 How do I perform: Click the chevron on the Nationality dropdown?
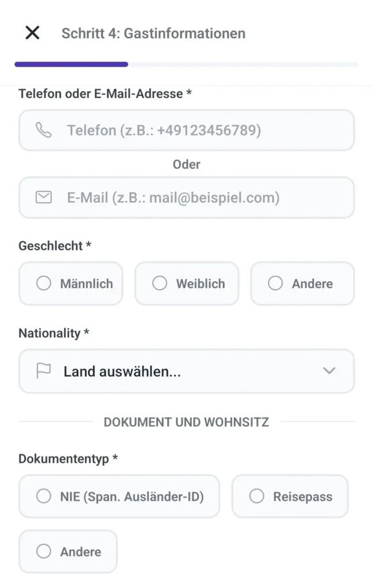click(x=329, y=371)
